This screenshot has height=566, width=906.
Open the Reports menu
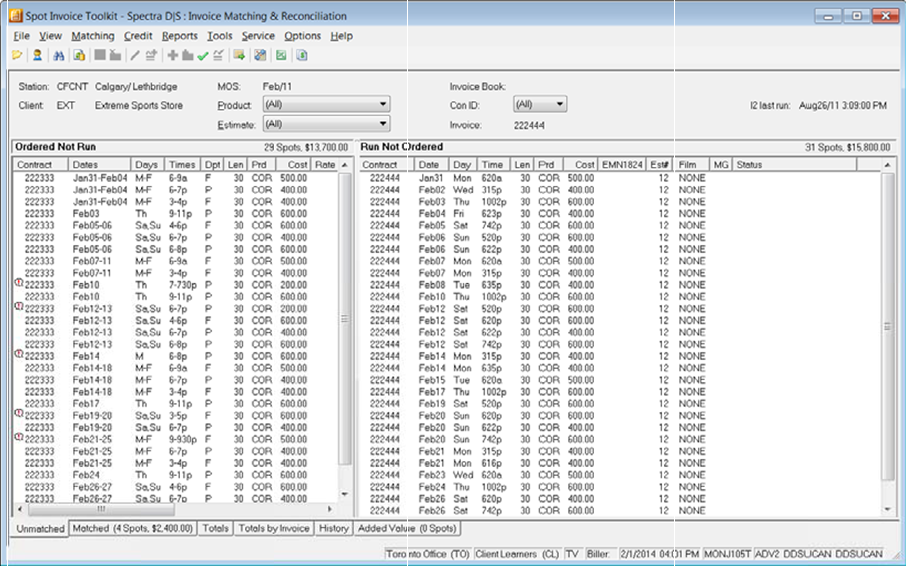click(180, 36)
